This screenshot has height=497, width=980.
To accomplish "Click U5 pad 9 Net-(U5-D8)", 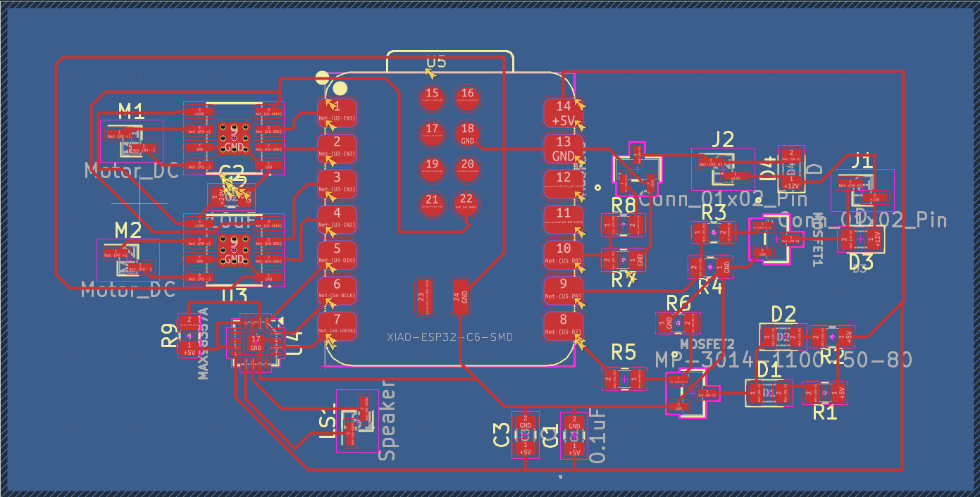I will 562,289.
